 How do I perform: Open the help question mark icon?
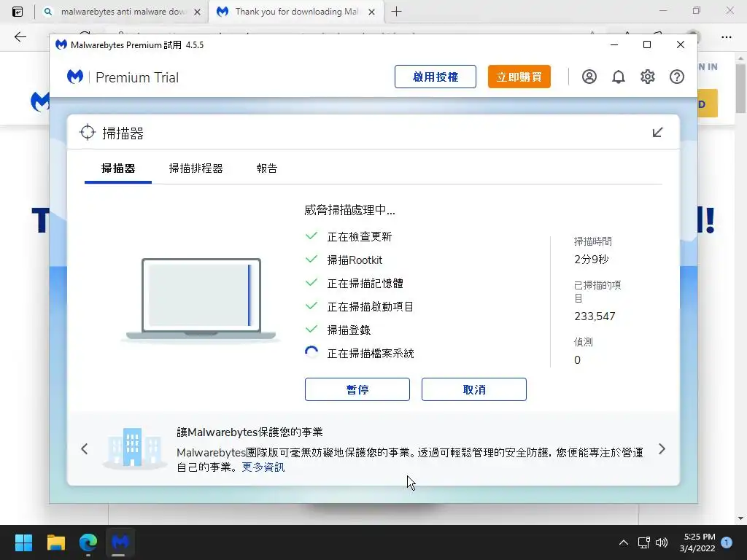pos(676,77)
